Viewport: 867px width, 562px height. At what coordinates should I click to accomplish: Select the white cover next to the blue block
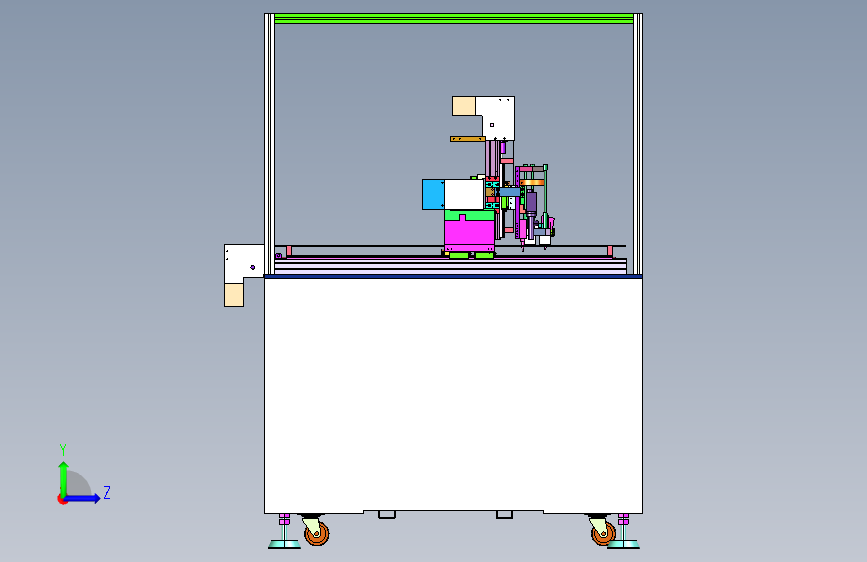tap(464, 194)
